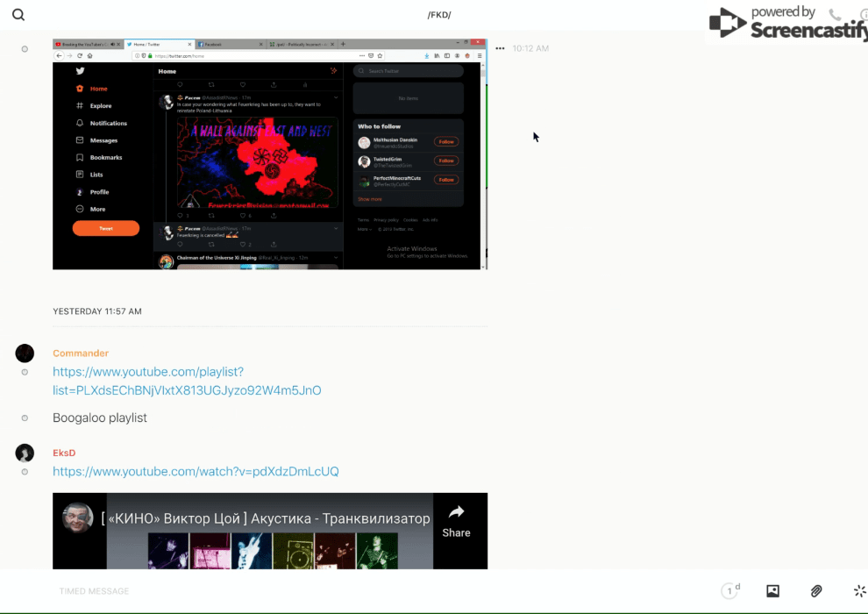Toggle the 1d message timer
This screenshot has width=868, height=614.
730,591
